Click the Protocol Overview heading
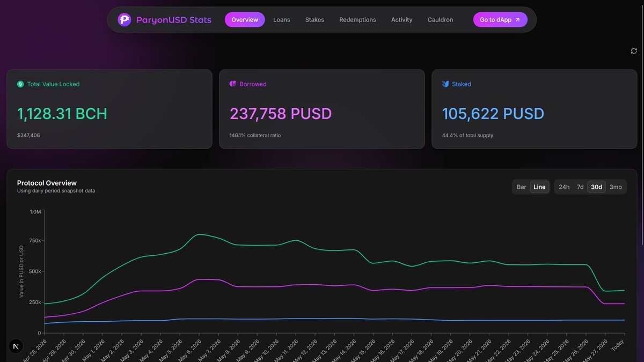 point(47,183)
